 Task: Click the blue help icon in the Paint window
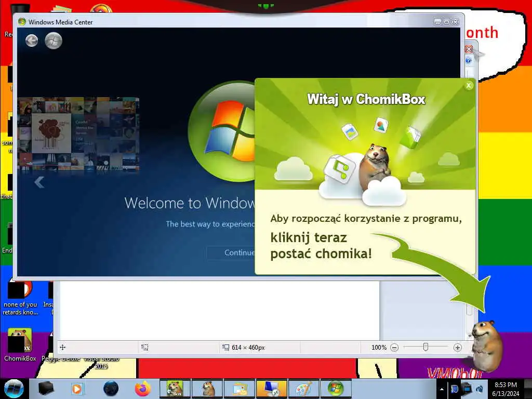click(x=469, y=60)
